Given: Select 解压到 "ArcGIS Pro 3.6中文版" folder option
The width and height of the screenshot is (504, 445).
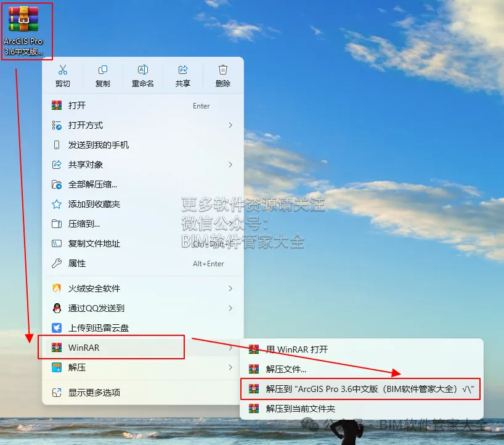Looking at the screenshot, I should [360, 389].
